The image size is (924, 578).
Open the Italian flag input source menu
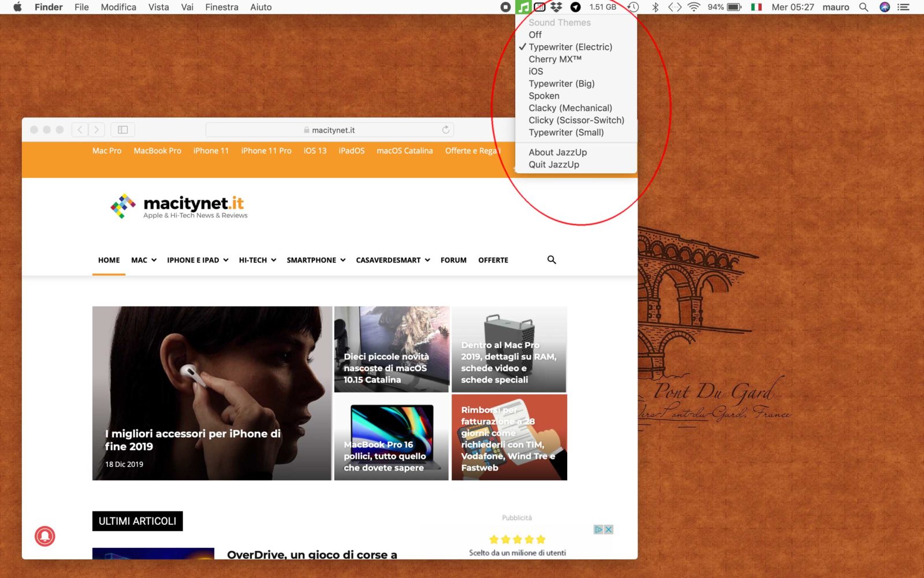tap(757, 7)
